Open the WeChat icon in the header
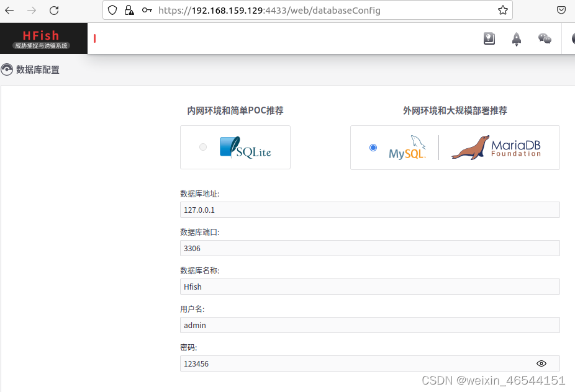Viewport: 575px width, 392px height. (x=545, y=38)
